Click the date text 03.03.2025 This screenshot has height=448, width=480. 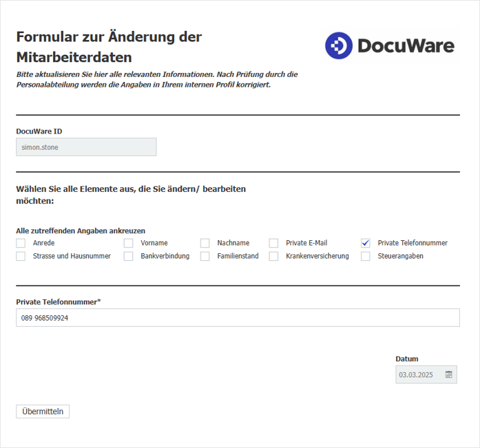(416, 375)
